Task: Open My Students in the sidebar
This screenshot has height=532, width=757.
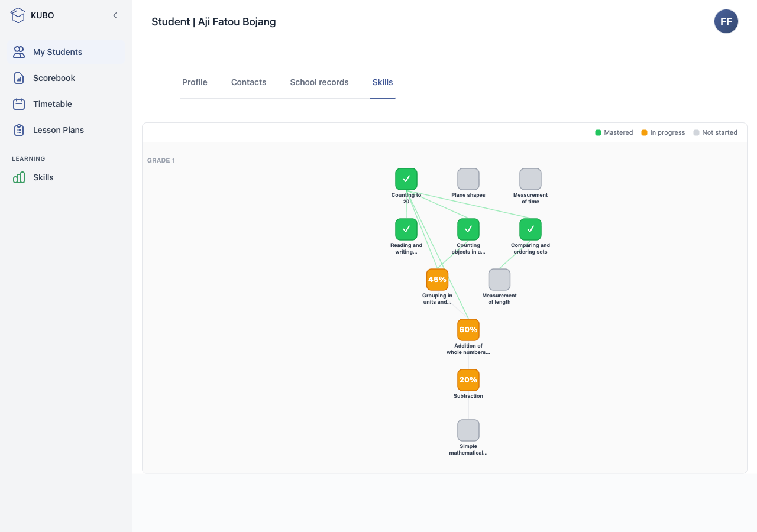Action: pos(66,52)
